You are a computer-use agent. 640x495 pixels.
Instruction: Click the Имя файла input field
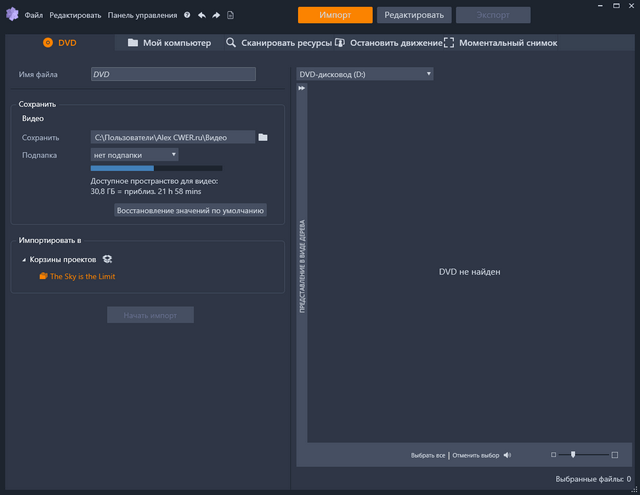pos(173,74)
